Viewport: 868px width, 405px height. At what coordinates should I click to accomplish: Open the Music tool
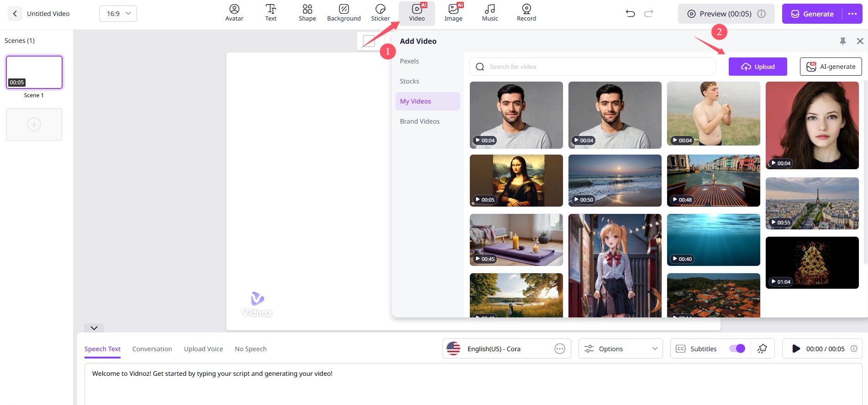pos(490,13)
